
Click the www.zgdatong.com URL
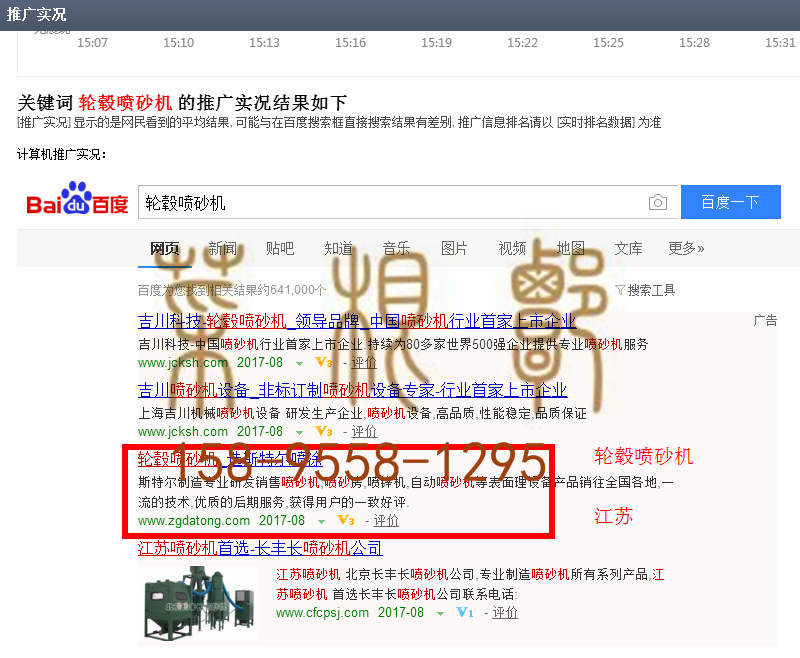coord(194,521)
